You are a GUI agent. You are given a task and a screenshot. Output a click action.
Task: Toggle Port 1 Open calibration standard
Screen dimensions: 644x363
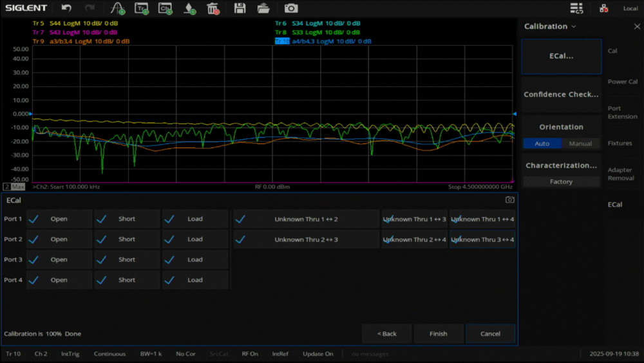[59, 219]
